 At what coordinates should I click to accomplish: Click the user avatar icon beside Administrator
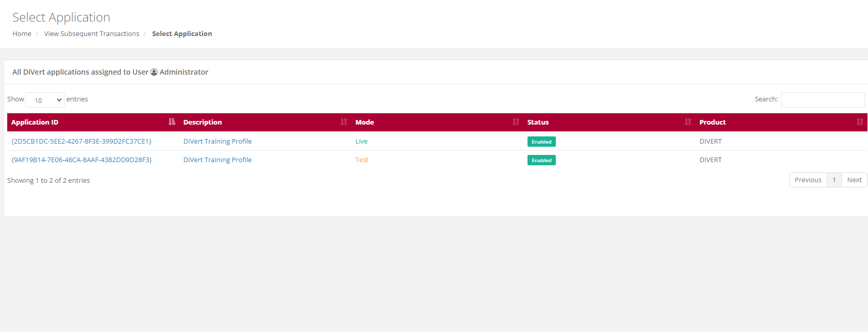pyautogui.click(x=154, y=72)
